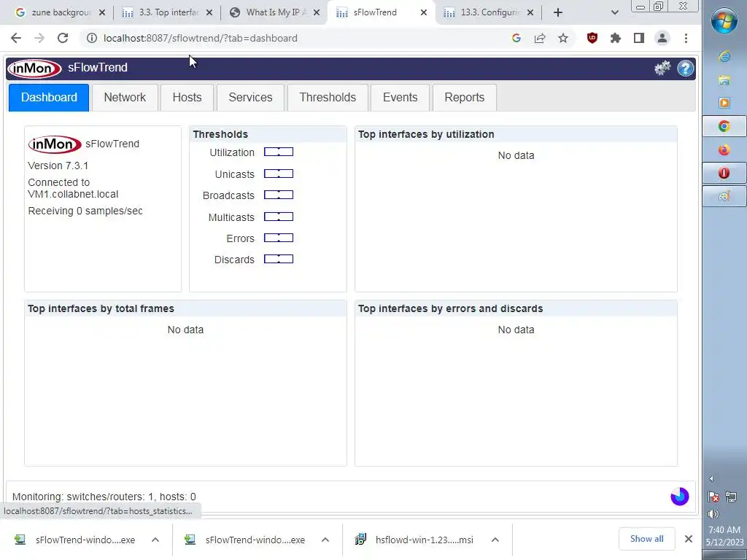Select the Dashboard tab
Screen dimensions: 747x560
49,98
